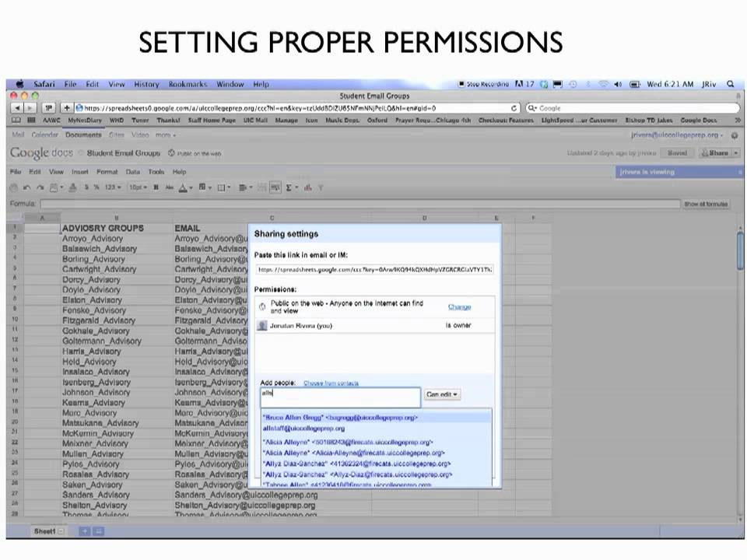The image size is (747, 560).
Task: Open the Can edit permission dropdown
Action: tap(442, 394)
